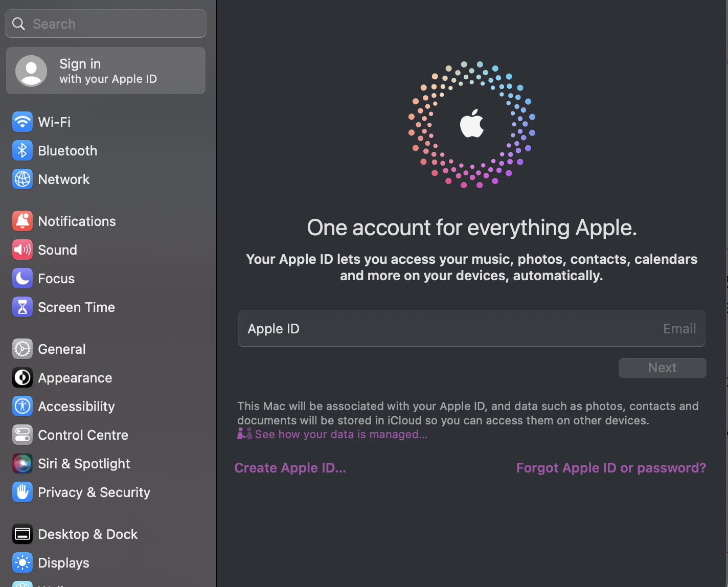Select Desktop & Dock
The width and height of the screenshot is (728, 587).
click(106, 534)
